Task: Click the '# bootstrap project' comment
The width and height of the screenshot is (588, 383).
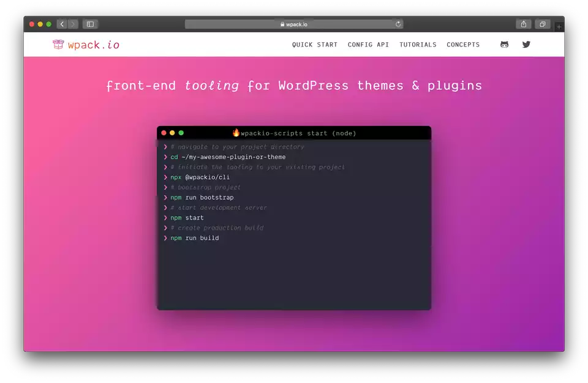Action: click(x=206, y=187)
